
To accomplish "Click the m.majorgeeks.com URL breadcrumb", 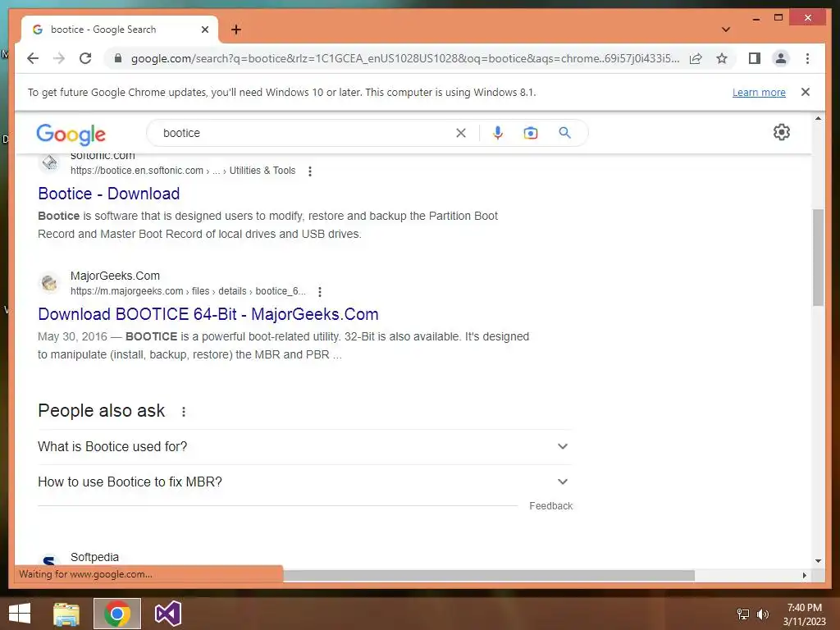I will [188, 291].
